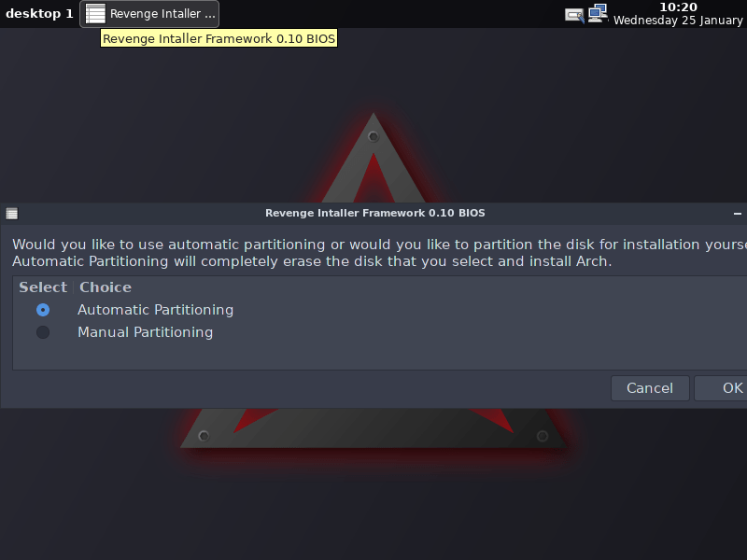Click empty area below Manual Partitioning row
This screenshot has height=560, width=747.
coord(380,356)
